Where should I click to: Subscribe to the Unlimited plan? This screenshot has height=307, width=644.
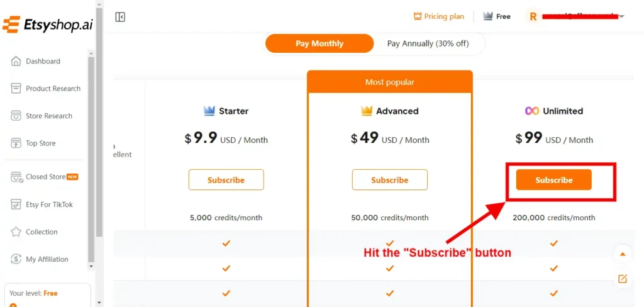pyautogui.click(x=553, y=180)
